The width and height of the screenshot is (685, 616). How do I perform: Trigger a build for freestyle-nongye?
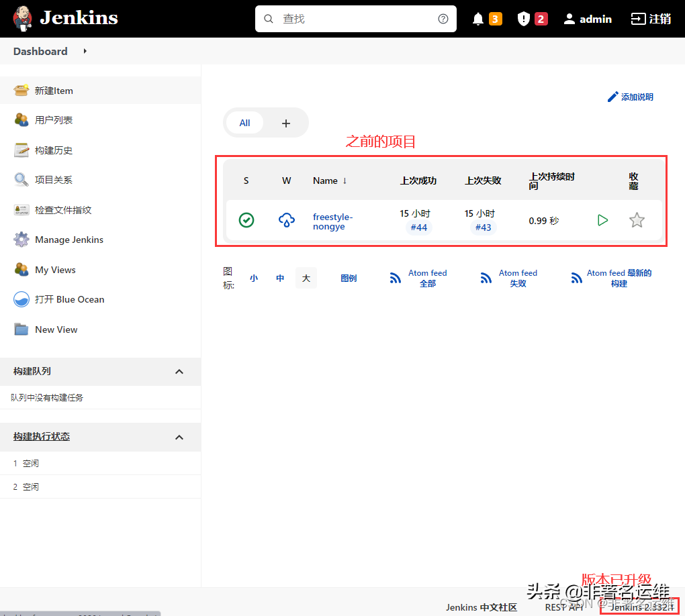pyautogui.click(x=602, y=219)
